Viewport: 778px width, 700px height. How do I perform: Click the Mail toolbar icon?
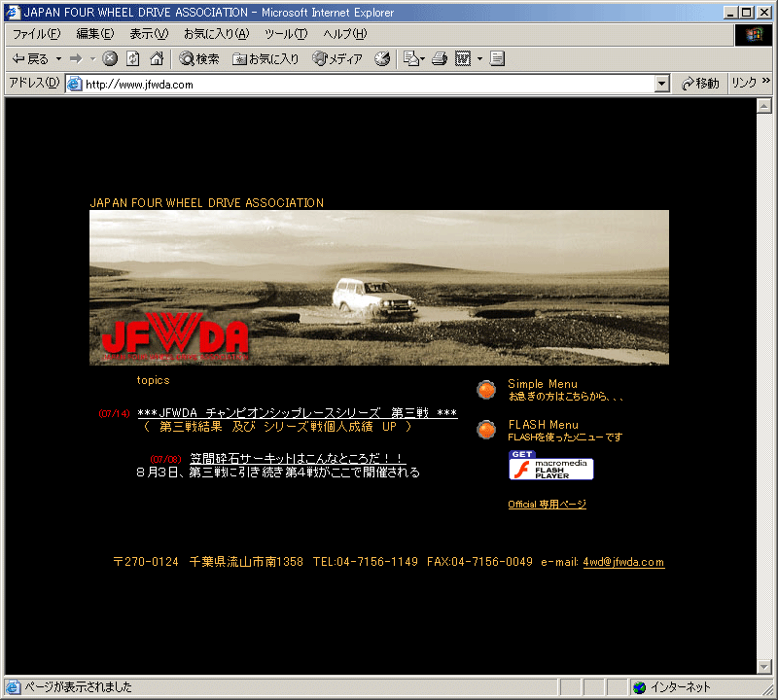413,59
